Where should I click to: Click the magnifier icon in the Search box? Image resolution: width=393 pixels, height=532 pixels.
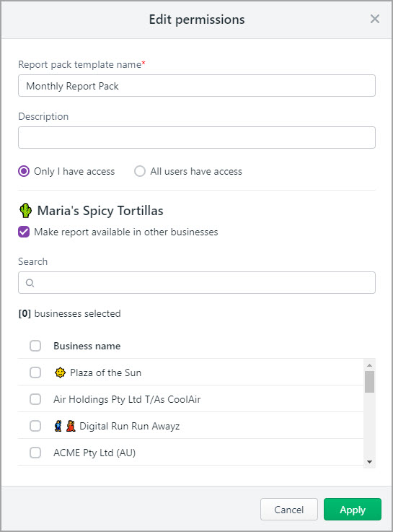[30, 283]
